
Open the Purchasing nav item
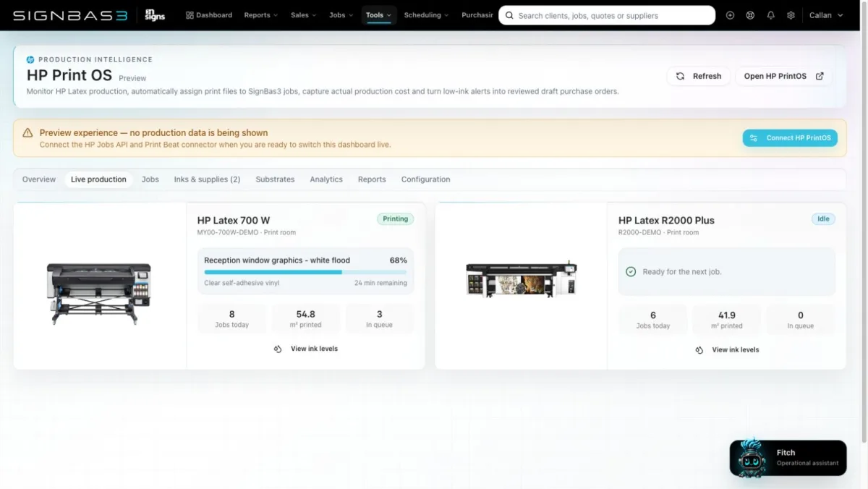pos(477,15)
